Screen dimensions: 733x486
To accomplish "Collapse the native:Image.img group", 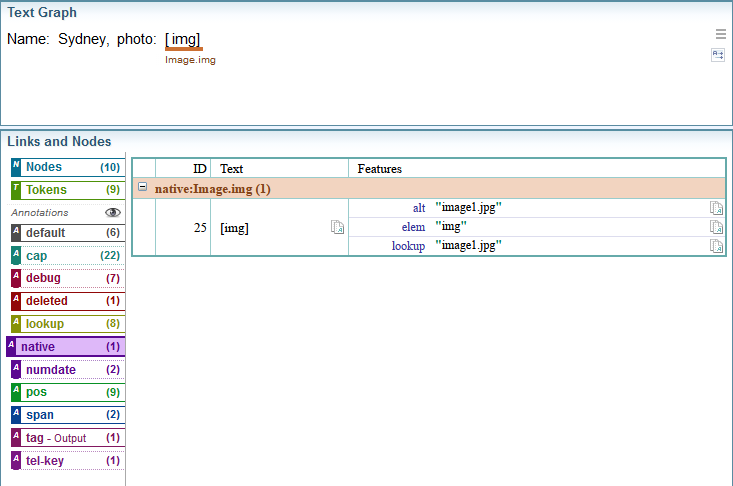I will point(143,188).
